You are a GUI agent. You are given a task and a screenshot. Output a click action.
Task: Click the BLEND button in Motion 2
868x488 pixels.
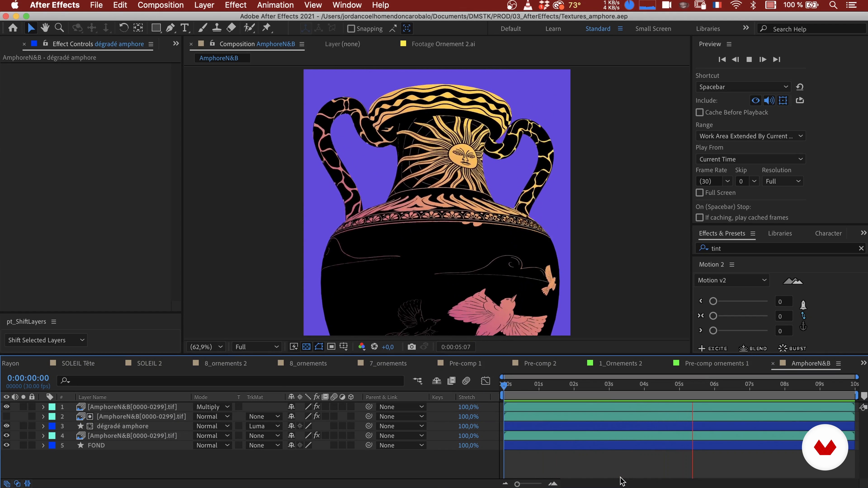click(x=753, y=348)
